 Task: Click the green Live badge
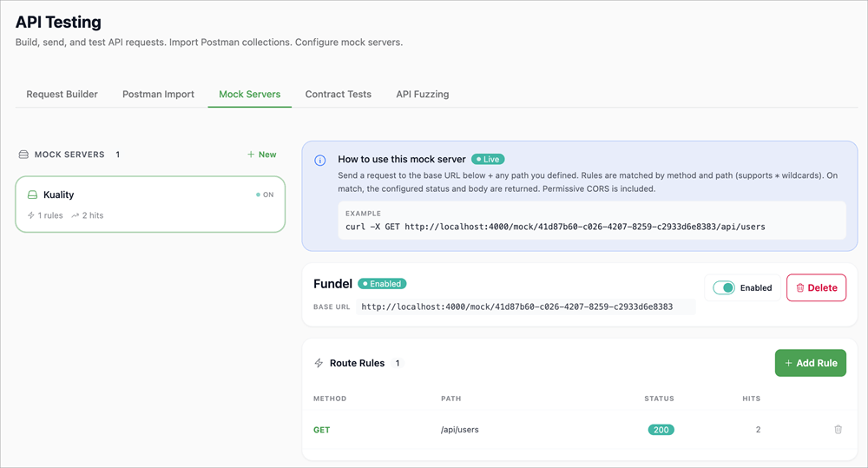[488, 160]
